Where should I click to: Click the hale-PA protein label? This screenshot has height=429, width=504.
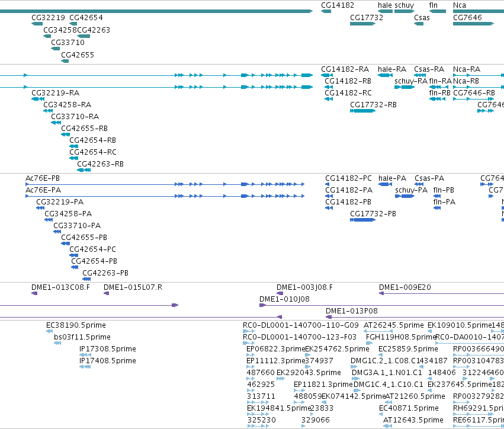[x=392, y=178]
